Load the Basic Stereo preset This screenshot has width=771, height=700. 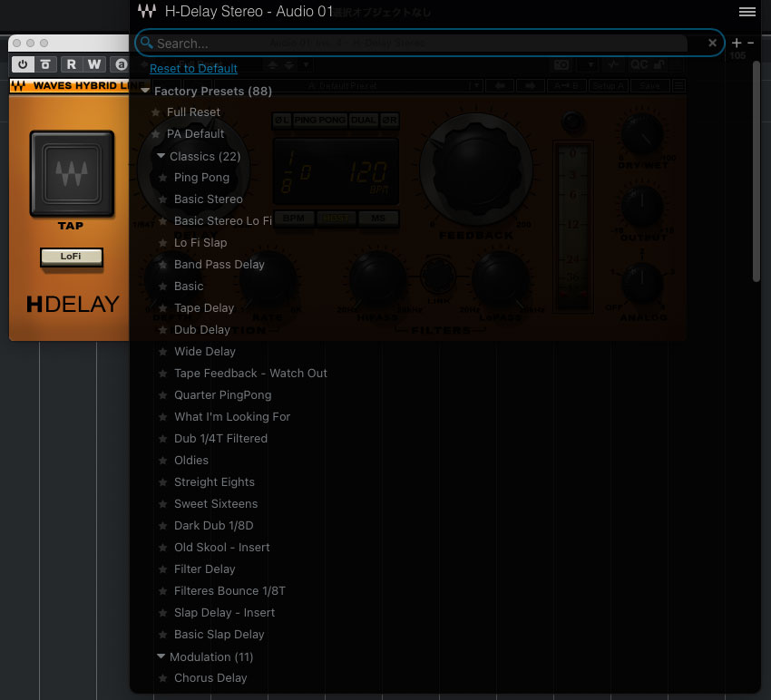pyautogui.click(x=209, y=199)
